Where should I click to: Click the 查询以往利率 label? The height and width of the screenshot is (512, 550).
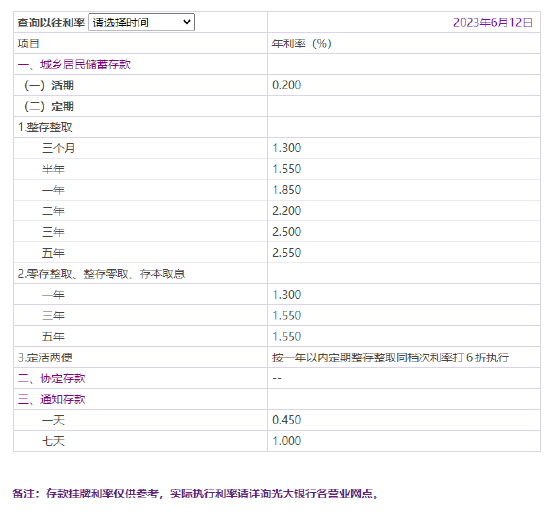point(52,22)
